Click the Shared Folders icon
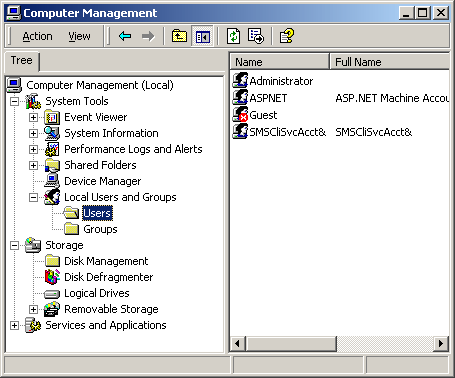Image resolution: width=455 pixels, height=378 pixels. [x=52, y=165]
